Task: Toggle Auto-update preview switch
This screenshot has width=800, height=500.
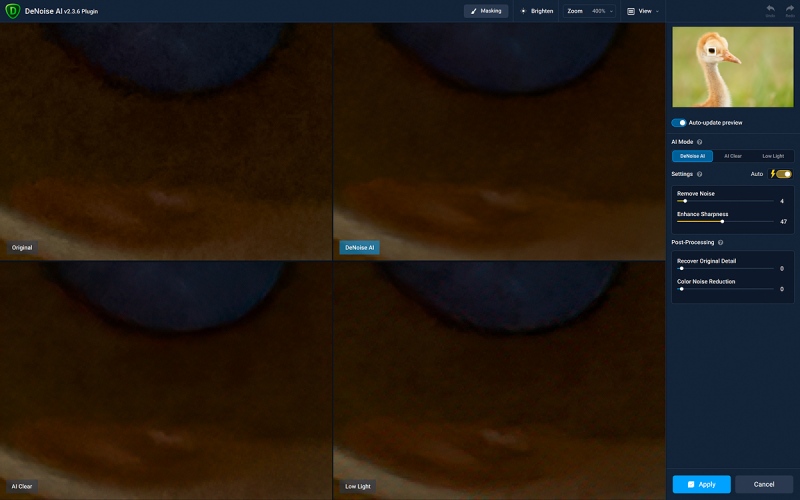Action: pos(679,122)
